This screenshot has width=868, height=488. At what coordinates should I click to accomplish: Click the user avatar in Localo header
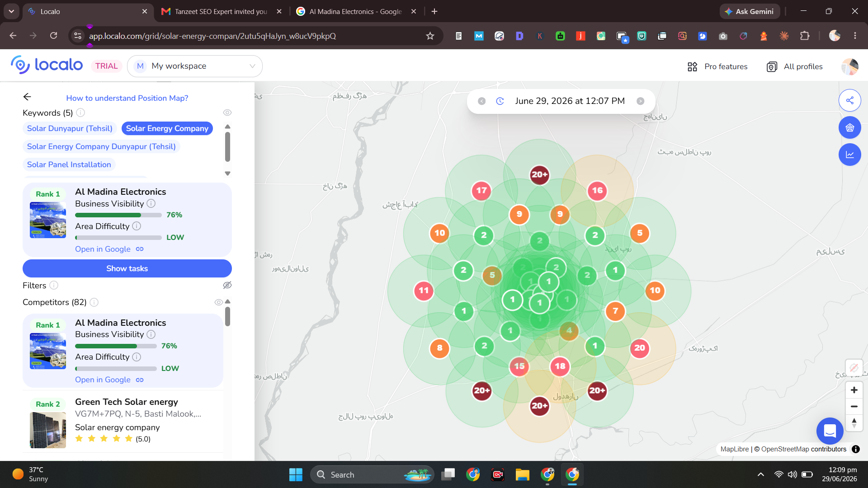click(849, 66)
